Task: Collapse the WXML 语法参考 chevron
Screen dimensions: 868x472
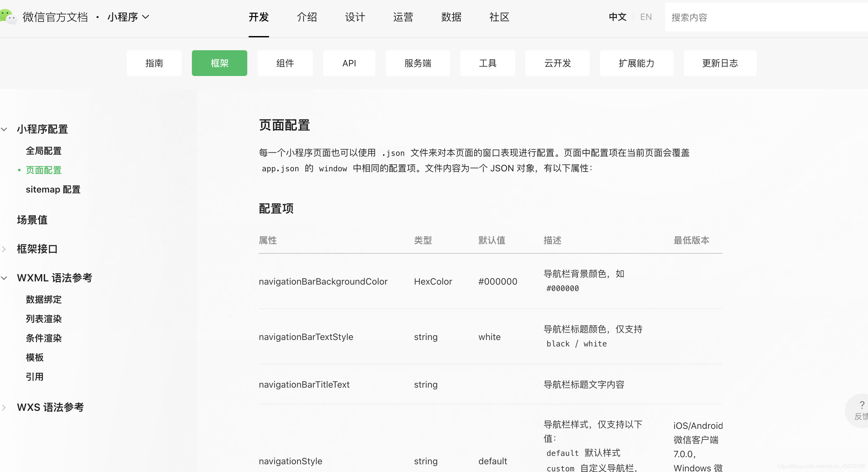Action: [x=4, y=278]
